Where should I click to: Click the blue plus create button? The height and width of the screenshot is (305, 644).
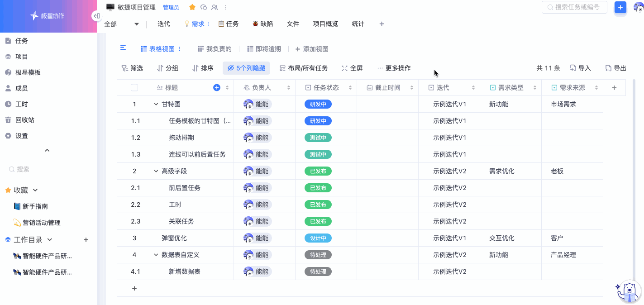tap(620, 7)
